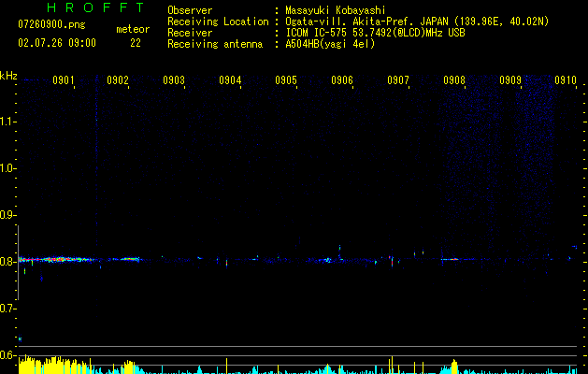Click the 0909 time marker
The image size is (588, 374).
[510, 80]
